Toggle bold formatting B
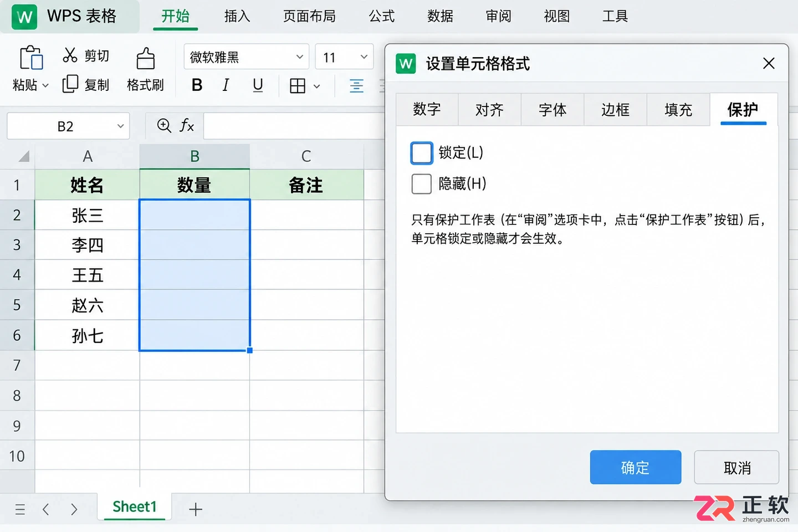This screenshot has height=532, width=798. pos(197,85)
